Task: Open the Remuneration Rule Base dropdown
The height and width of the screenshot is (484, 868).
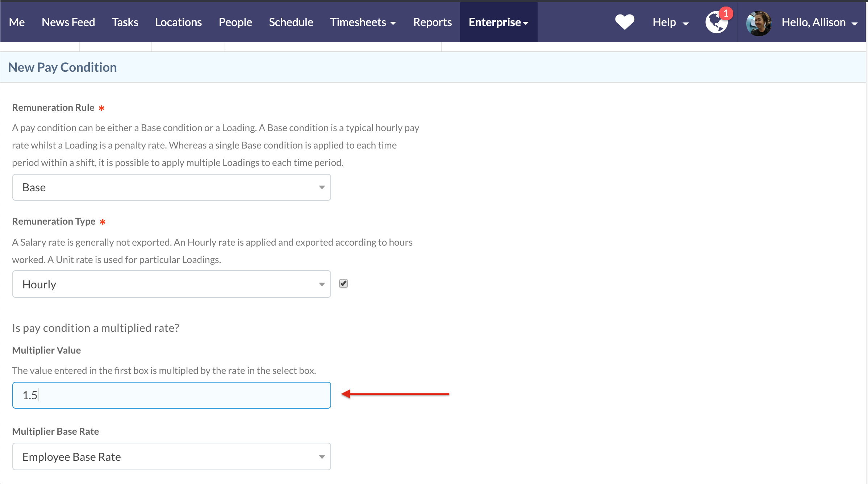Action: coord(171,187)
